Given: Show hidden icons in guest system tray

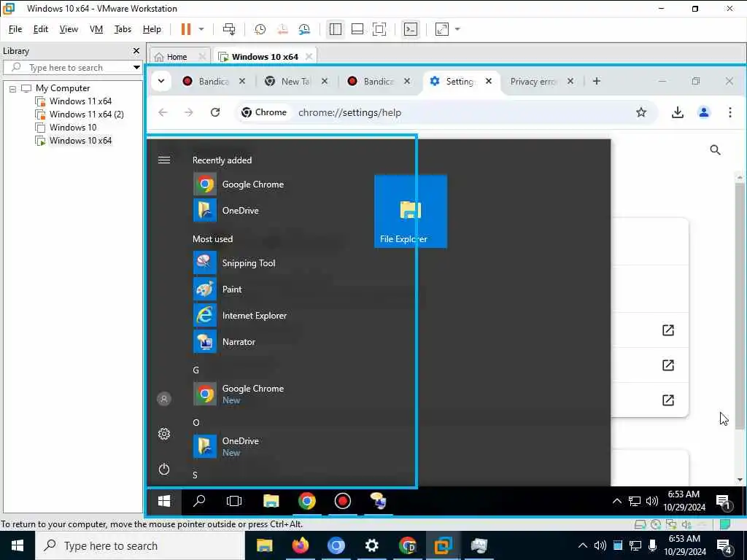Looking at the screenshot, I should [616, 501].
